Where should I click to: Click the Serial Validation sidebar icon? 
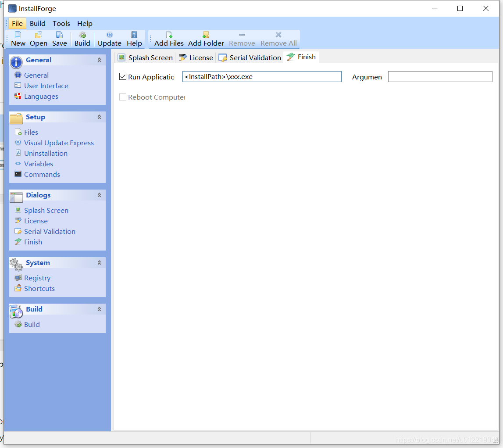click(x=18, y=231)
